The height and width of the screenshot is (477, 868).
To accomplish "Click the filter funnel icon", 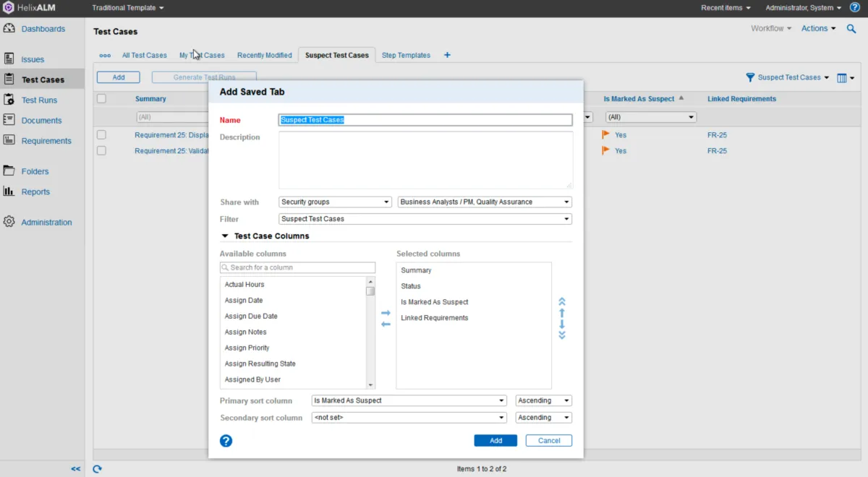I will 750,77.
